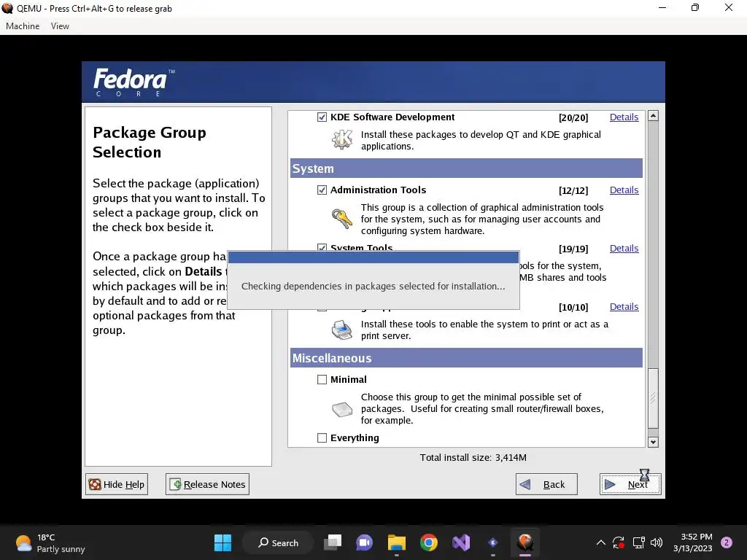
Task: Open Task View on the taskbar
Action: coord(333,542)
